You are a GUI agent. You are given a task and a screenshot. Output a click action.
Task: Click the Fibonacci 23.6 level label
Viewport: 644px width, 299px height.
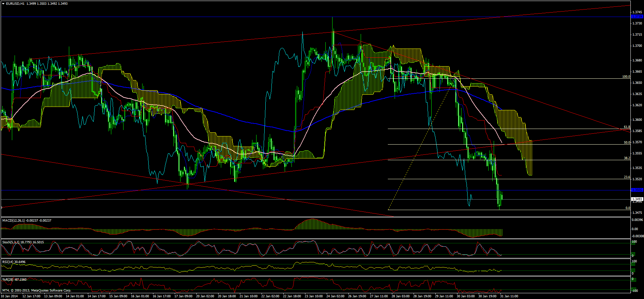(x=627, y=177)
